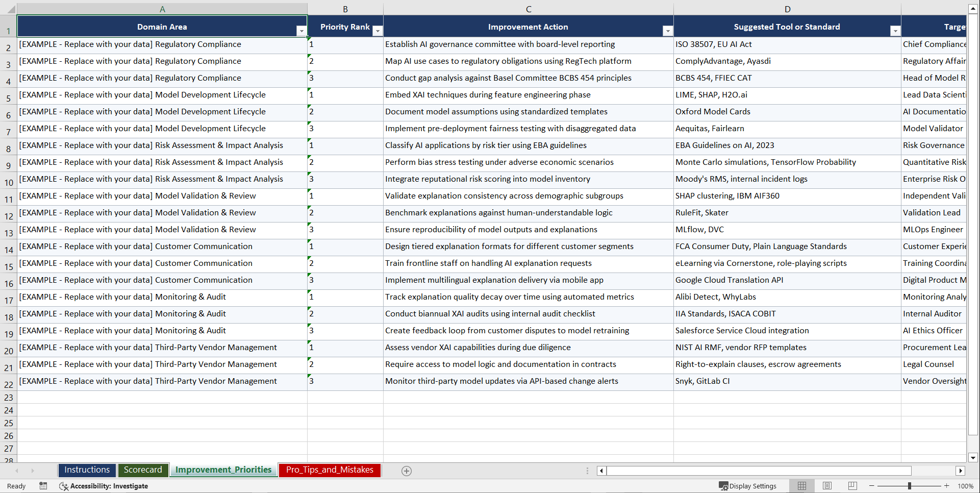
Task: Select the Pro_Tips_and_Mistakes sheet tab
Action: coord(329,470)
